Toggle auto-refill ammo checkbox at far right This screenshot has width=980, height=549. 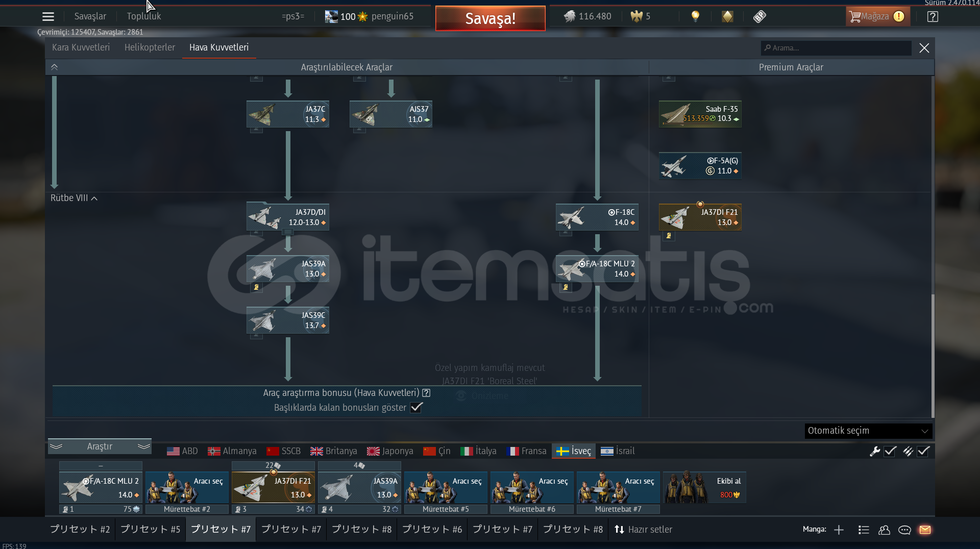(923, 451)
